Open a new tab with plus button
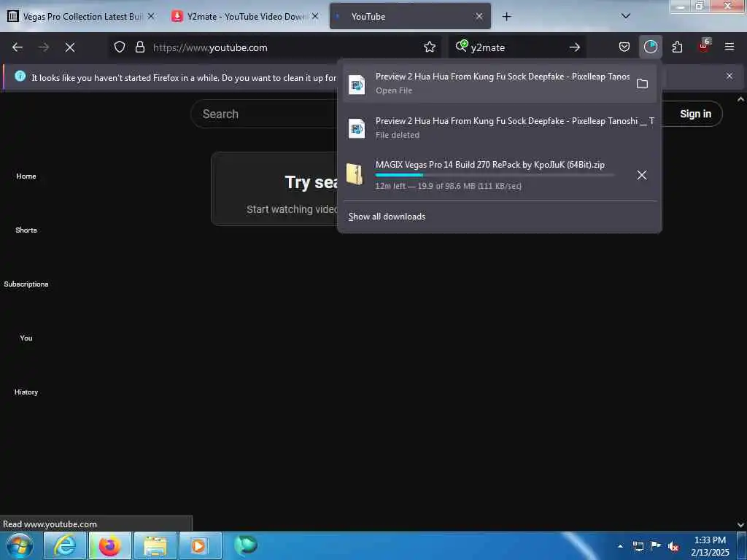Screen dimensions: 747x560 tap(506, 17)
